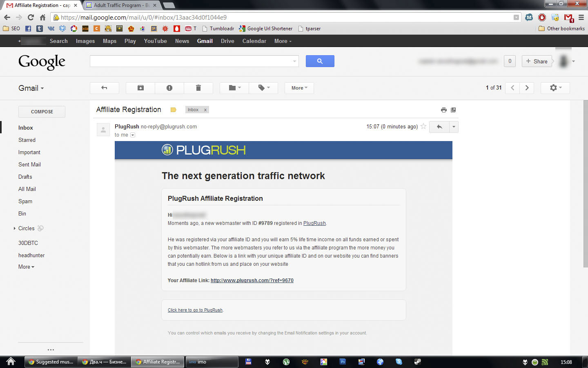Show details dropdown next to 'to me'
The height and width of the screenshot is (368, 588).
pyautogui.click(x=133, y=135)
